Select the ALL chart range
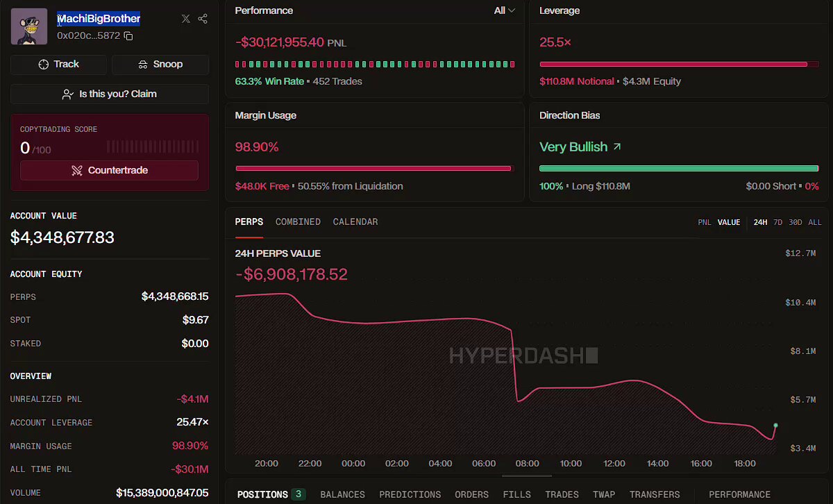Image resolution: width=833 pixels, height=504 pixels. [815, 222]
